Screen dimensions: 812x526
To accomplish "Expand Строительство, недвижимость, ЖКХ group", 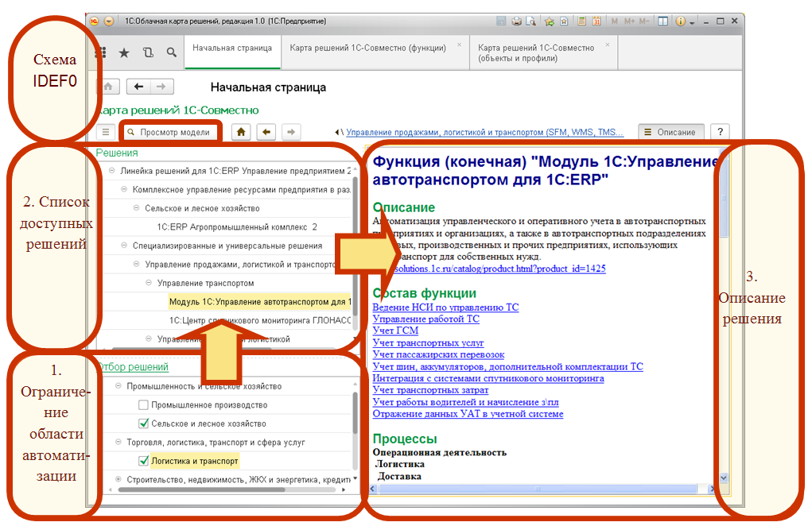I will pos(118,479).
